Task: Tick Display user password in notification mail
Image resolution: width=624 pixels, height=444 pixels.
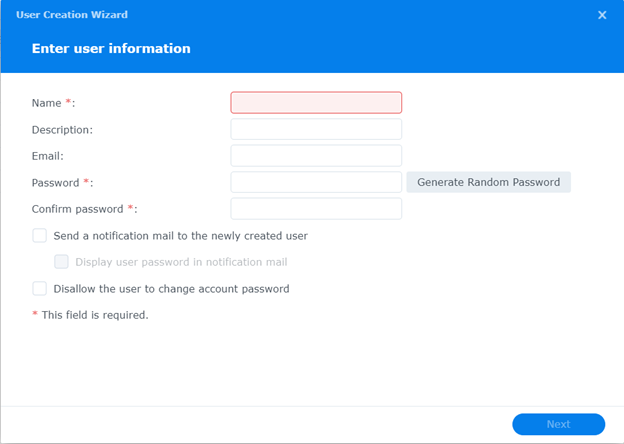Action: click(62, 262)
